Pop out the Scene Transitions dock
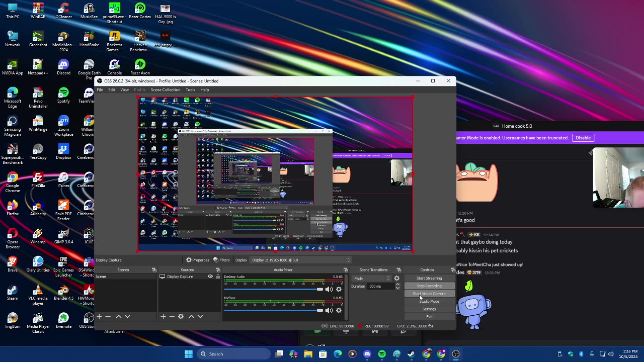644x362 pixels. coord(399,270)
